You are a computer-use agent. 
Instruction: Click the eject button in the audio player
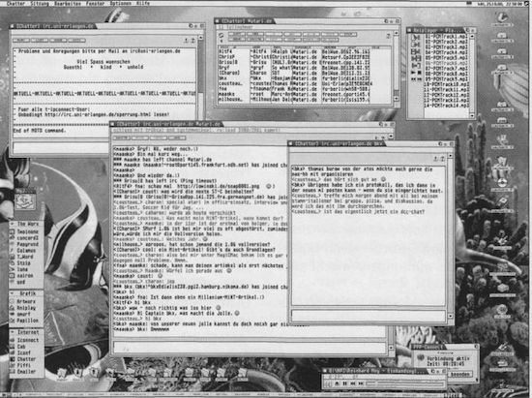pyautogui.click(x=337, y=383)
